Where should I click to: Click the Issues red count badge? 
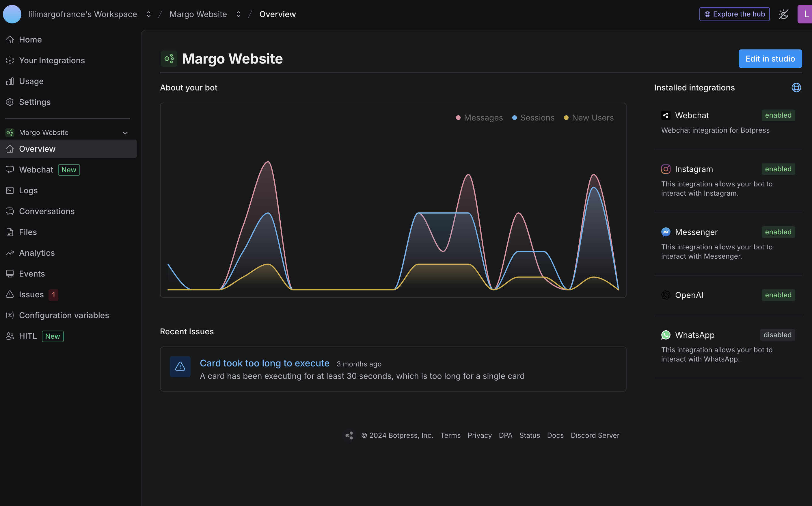(53, 295)
